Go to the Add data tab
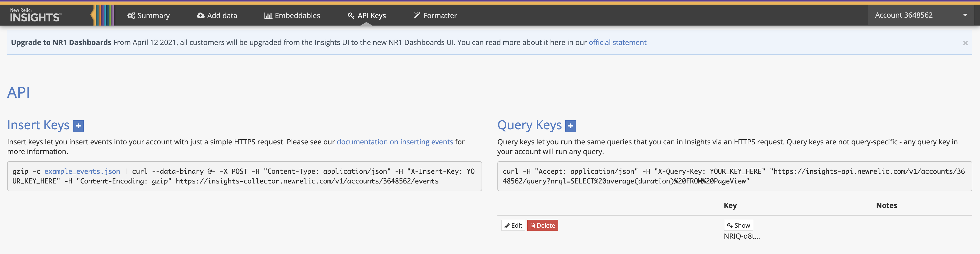Image resolution: width=980 pixels, height=254 pixels. 217,16
